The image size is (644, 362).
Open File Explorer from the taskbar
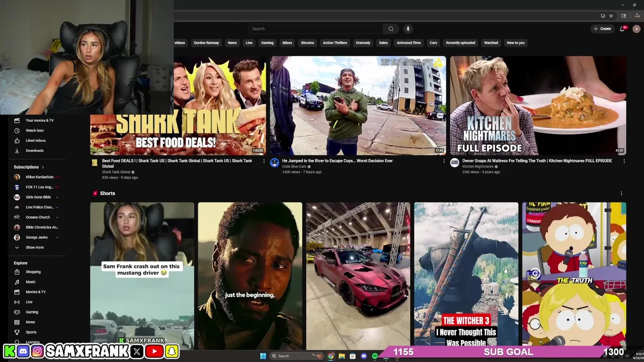(342, 356)
